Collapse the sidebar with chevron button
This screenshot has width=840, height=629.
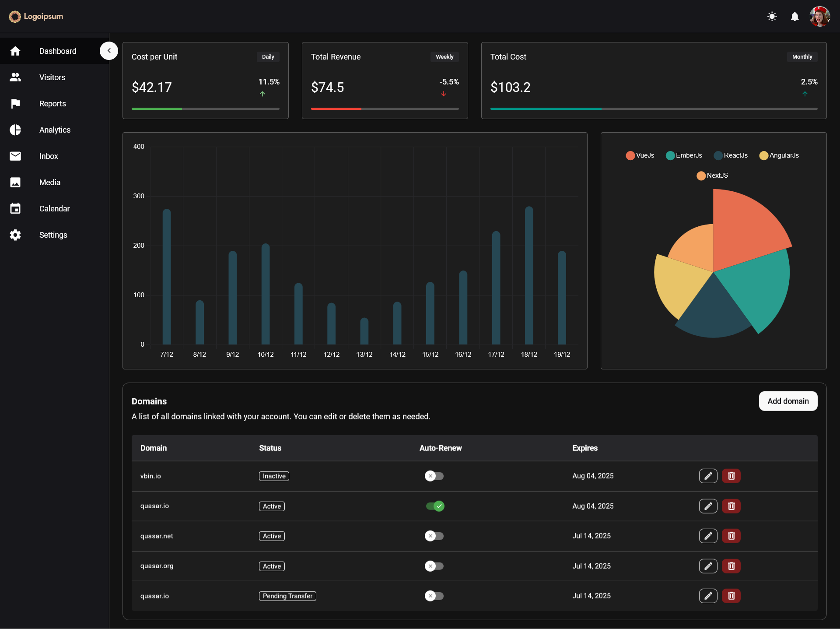coord(109,51)
